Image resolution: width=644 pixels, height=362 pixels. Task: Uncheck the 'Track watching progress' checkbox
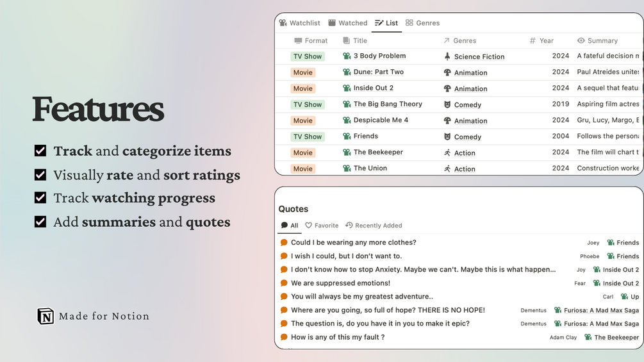click(40, 198)
